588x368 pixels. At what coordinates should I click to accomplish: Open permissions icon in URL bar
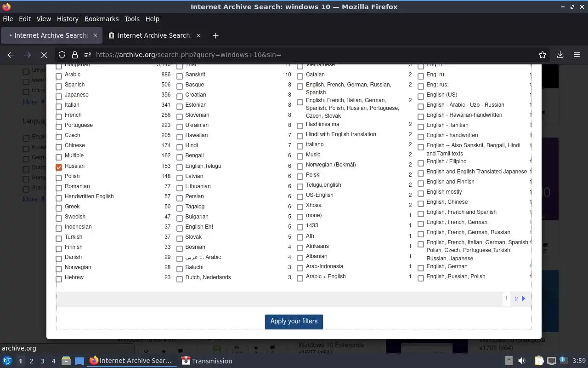click(x=88, y=55)
